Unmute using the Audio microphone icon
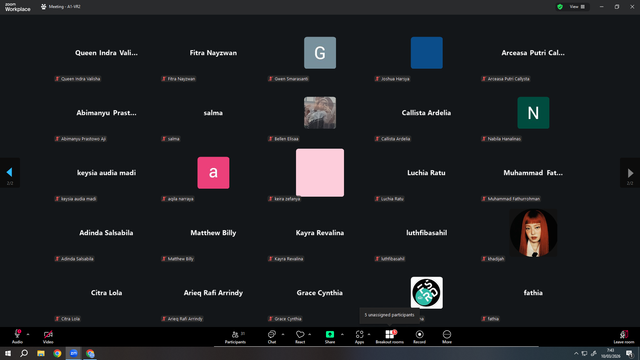This screenshot has width=640, height=360. tap(18, 334)
